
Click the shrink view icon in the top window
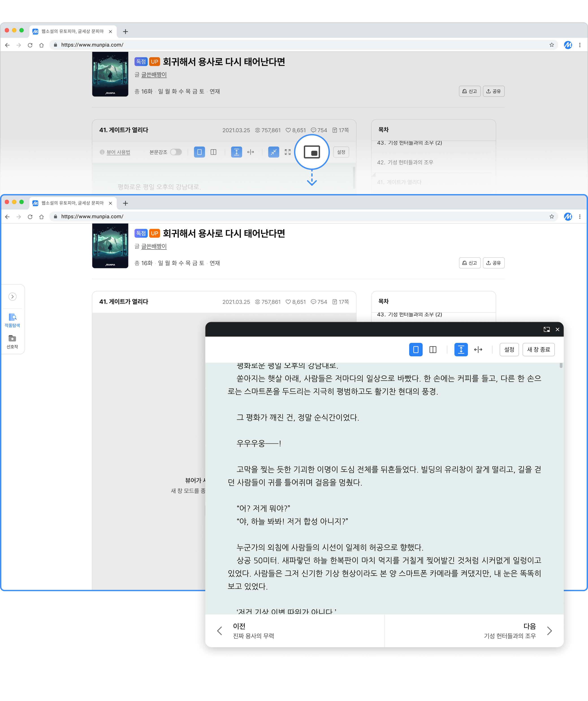[274, 152]
